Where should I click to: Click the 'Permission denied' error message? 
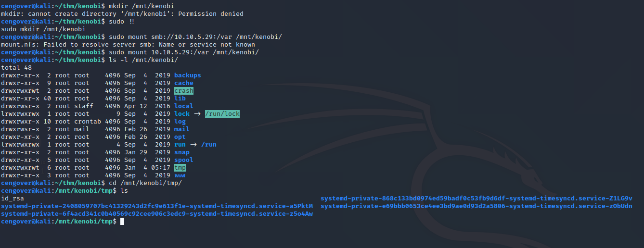tap(211, 14)
